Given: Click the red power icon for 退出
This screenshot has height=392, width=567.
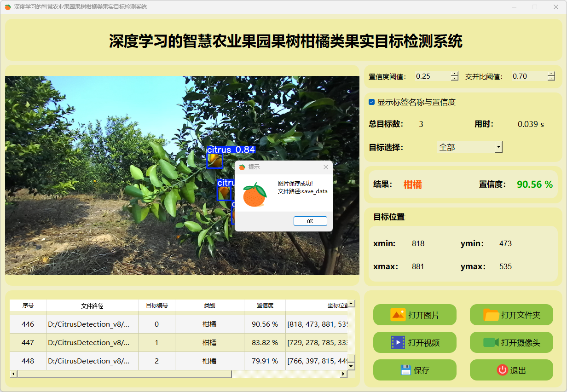Looking at the screenshot, I should [x=502, y=370].
